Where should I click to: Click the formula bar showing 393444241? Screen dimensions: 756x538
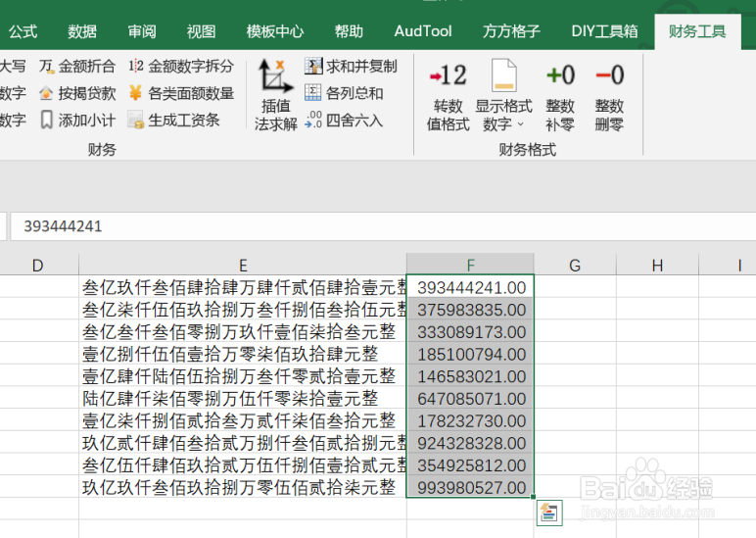pyautogui.click(x=383, y=226)
